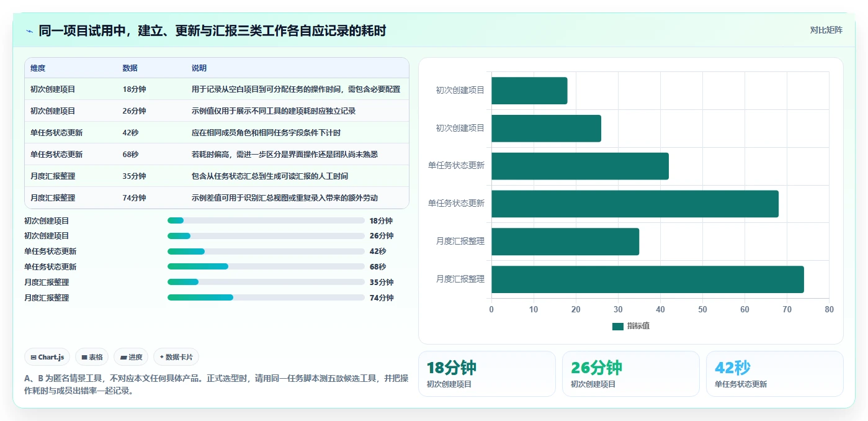
Task: Click the description starting 包含从任务状态汇总
Action: [x=270, y=176]
